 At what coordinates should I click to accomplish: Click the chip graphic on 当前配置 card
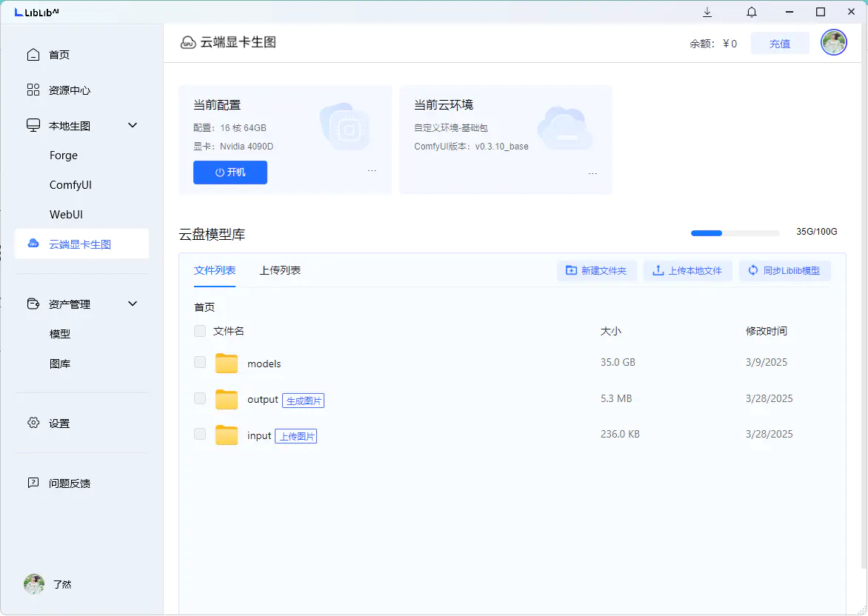point(345,127)
